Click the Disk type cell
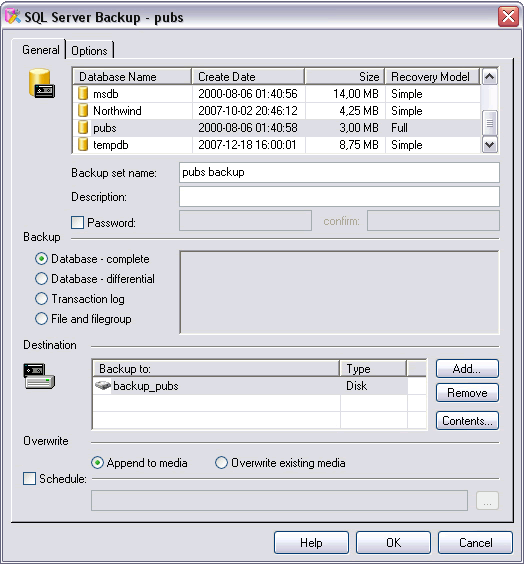Screen dimensions: 524x564 tap(356, 386)
